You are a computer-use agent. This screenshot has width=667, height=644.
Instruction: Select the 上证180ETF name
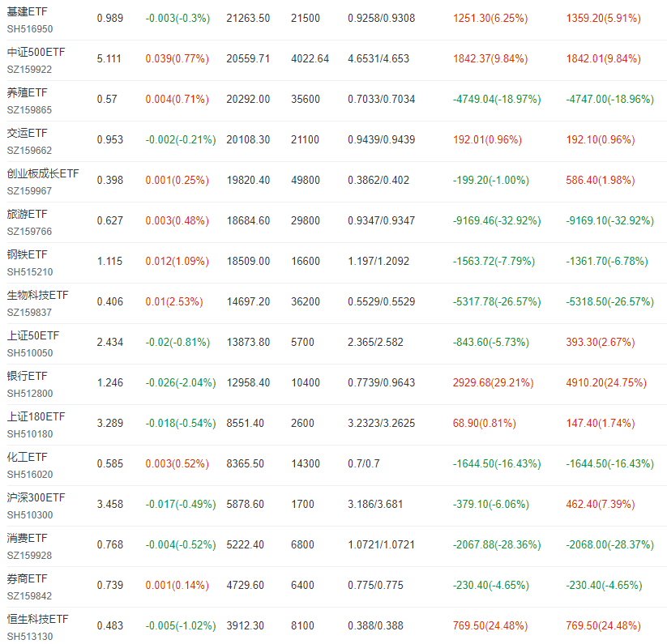[x=36, y=416]
